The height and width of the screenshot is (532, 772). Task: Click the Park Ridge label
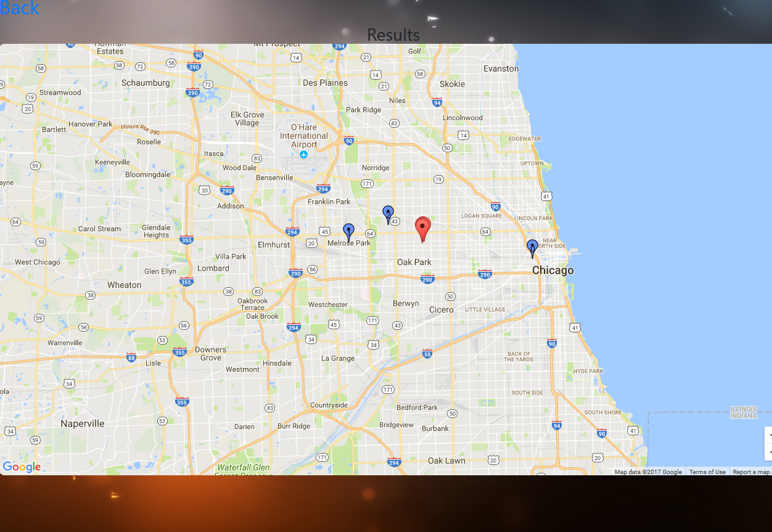364,110
